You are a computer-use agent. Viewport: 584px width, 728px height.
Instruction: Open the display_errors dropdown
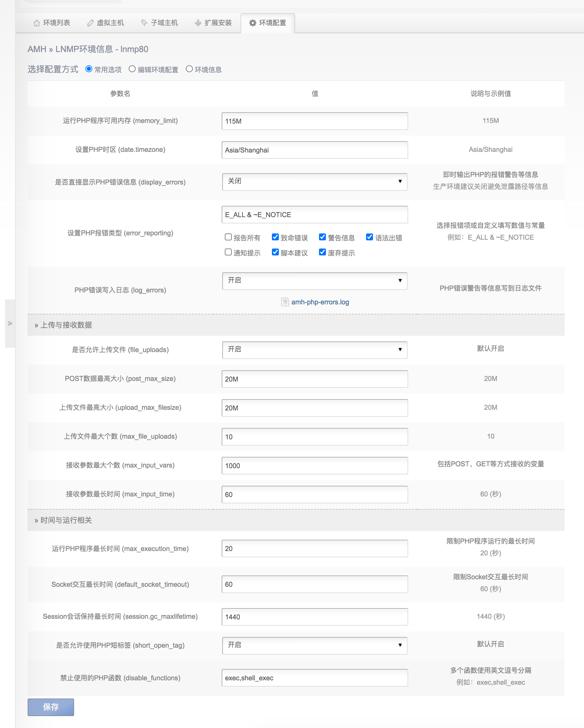[315, 182]
